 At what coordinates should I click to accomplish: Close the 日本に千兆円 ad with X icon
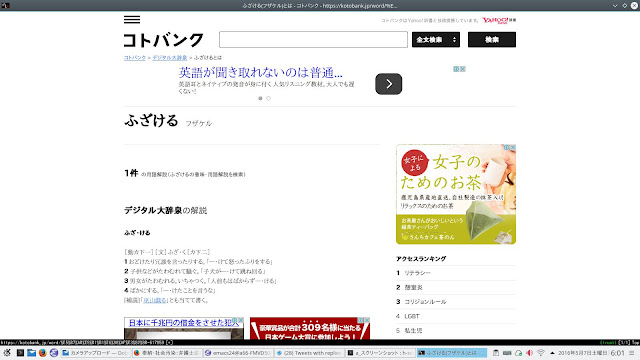(x=241, y=320)
